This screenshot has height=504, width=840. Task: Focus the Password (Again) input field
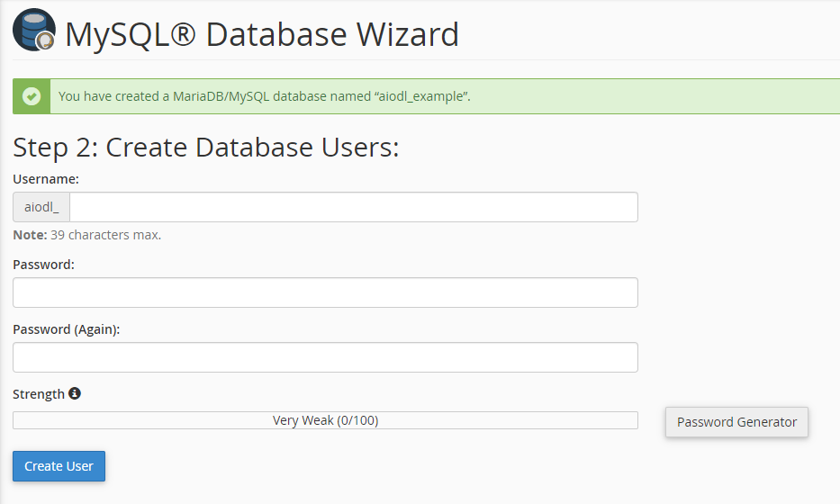[325, 357]
